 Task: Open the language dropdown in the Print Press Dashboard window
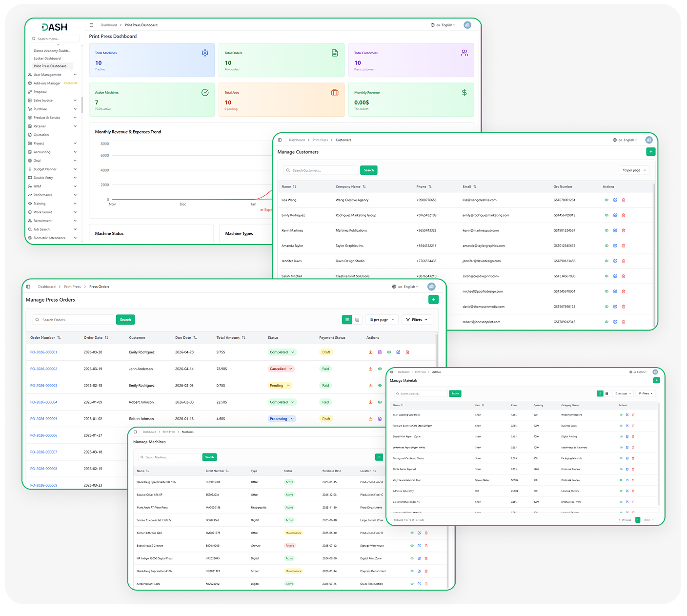click(443, 25)
